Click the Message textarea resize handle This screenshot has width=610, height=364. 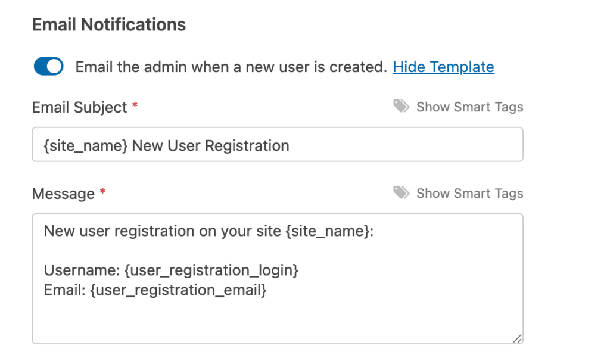pyautogui.click(x=517, y=338)
